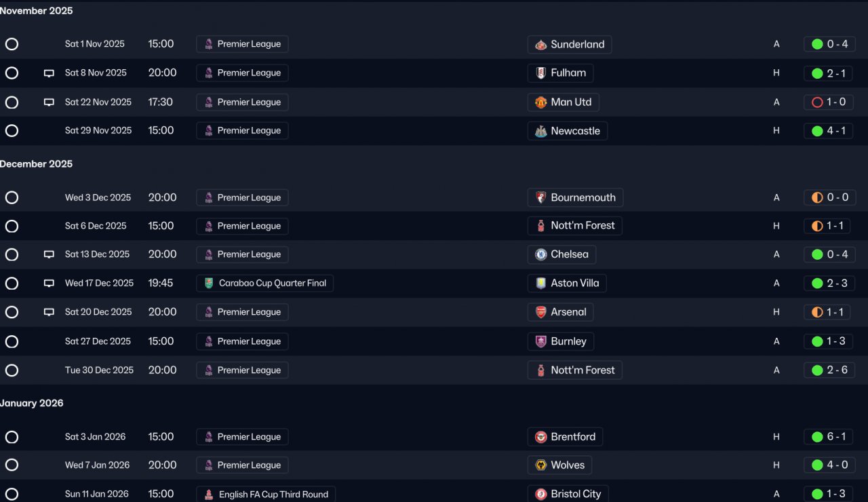Click the English FA Cup trophy icon
The image size is (868, 502).
tap(209, 495)
